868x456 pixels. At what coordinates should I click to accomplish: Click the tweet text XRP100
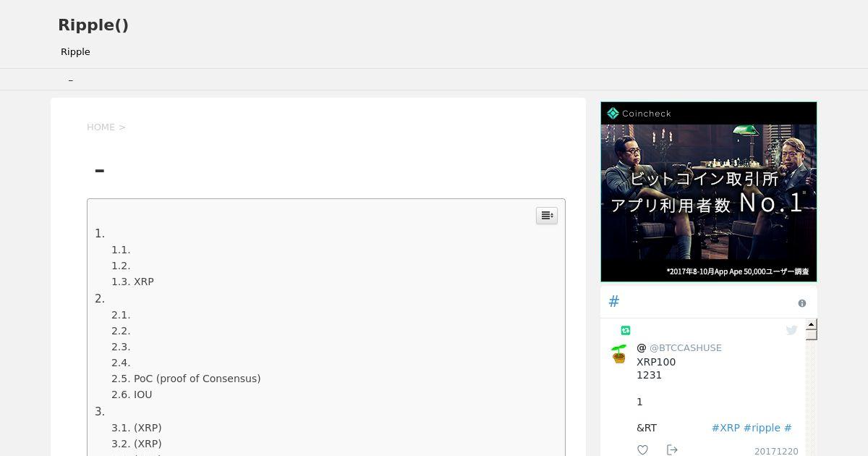656,362
